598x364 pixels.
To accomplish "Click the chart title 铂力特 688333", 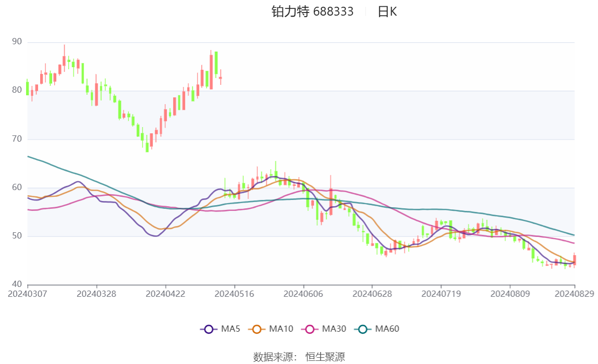I will tap(313, 12).
